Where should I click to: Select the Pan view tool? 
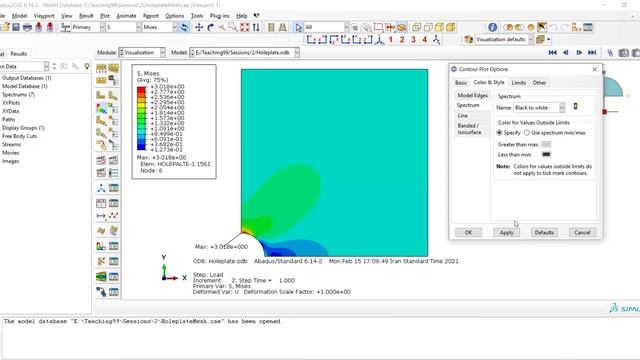(x=199, y=27)
